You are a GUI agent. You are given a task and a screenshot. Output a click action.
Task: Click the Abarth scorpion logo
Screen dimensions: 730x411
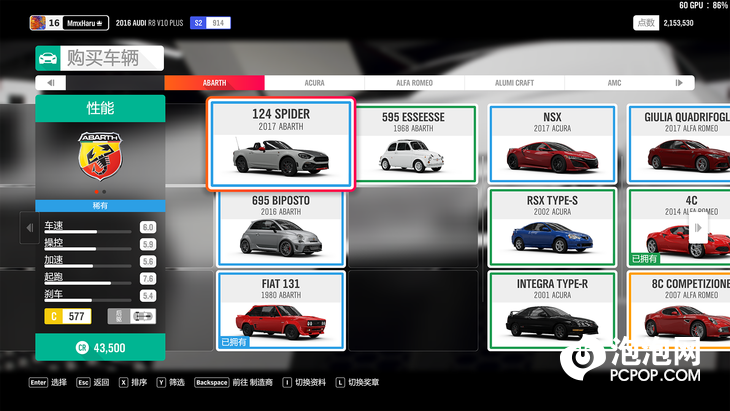coord(100,156)
